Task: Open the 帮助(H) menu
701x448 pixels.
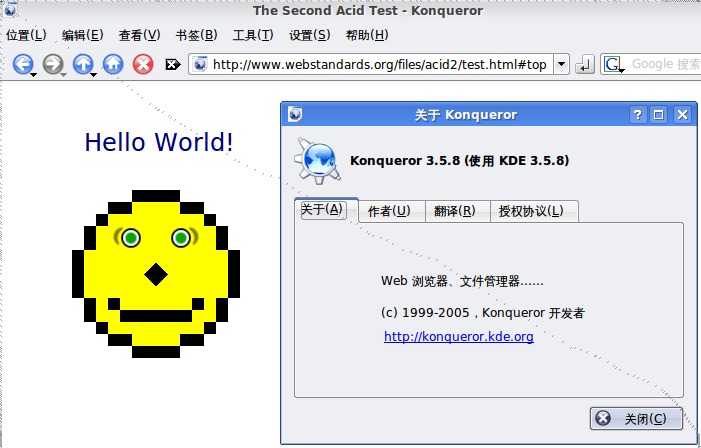Action: click(367, 35)
